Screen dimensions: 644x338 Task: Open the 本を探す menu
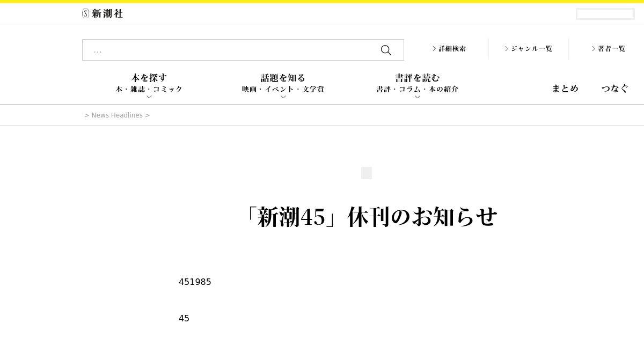pos(149,78)
